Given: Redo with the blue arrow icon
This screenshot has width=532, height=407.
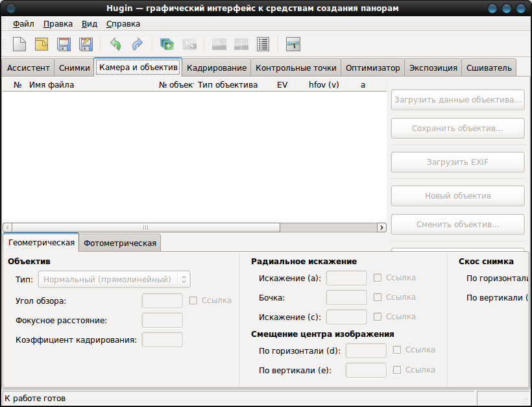Looking at the screenshot, I should point(138,44).
